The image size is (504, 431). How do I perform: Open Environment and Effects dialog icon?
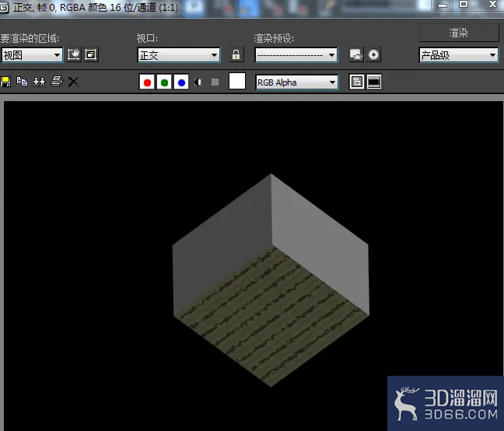[373, 54]
